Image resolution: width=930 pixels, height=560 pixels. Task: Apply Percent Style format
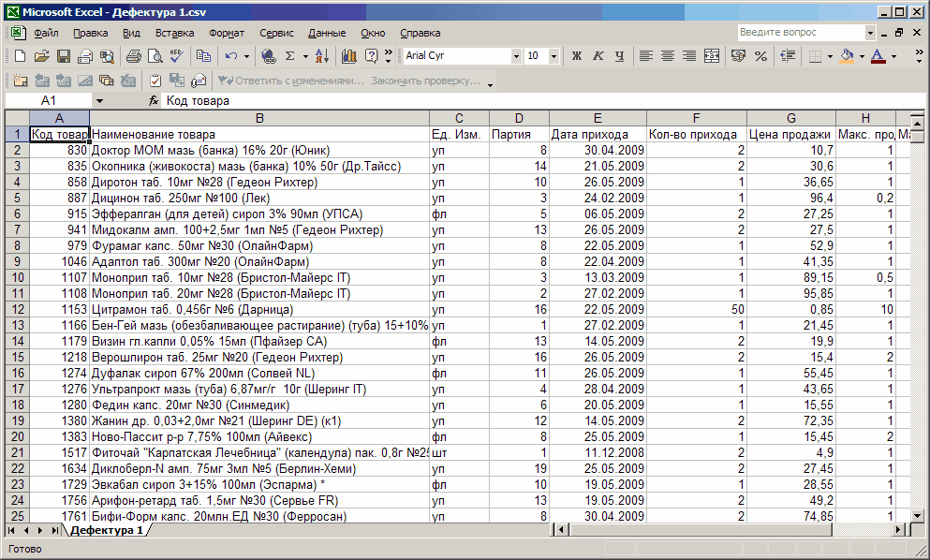[760, 56]
